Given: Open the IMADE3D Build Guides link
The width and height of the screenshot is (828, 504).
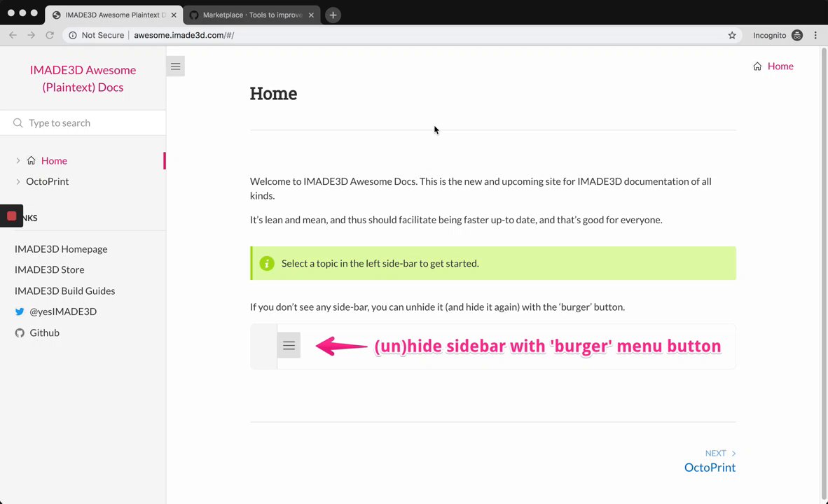Looking at the screenshot, I should point(65,290).
